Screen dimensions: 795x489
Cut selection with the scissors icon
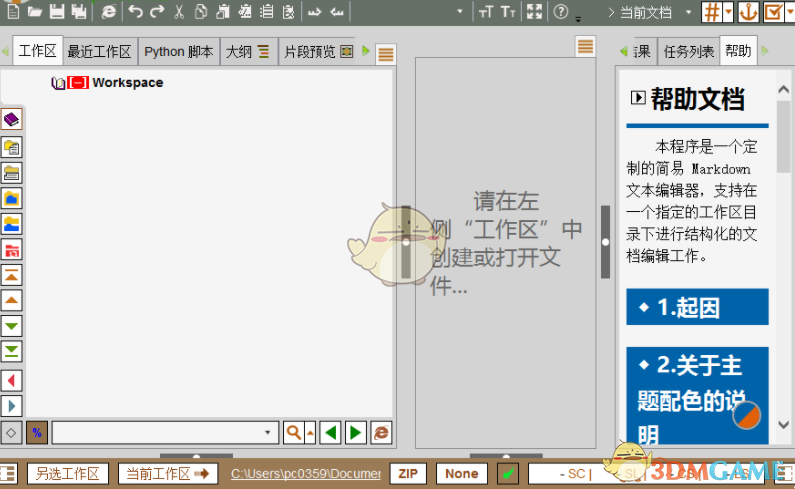179,11
